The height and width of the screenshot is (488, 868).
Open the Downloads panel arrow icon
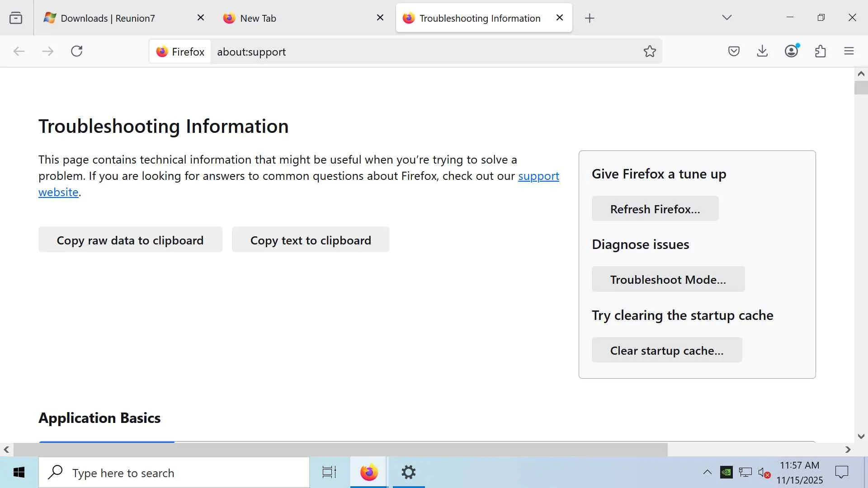[x=762, y=51]
